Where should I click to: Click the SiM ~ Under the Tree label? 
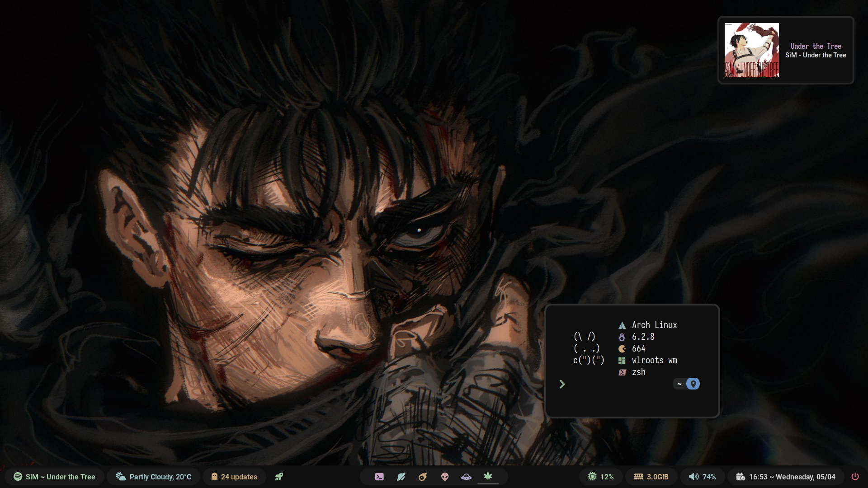pyautogui.click(x=60, y=477)
